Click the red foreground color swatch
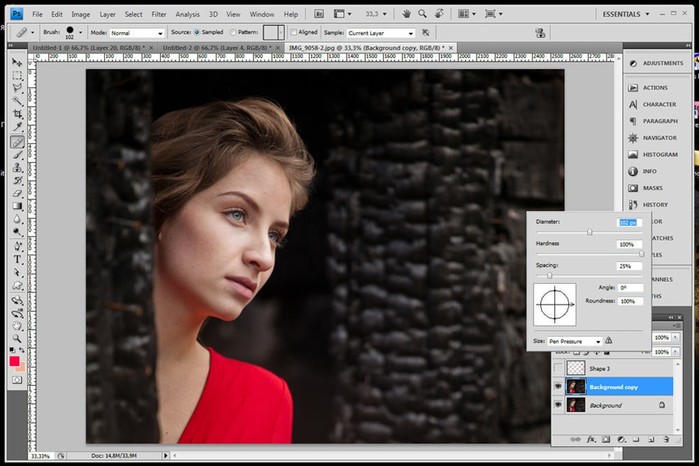Viewport: 699px width, 466px height. (x=14, y=361)
